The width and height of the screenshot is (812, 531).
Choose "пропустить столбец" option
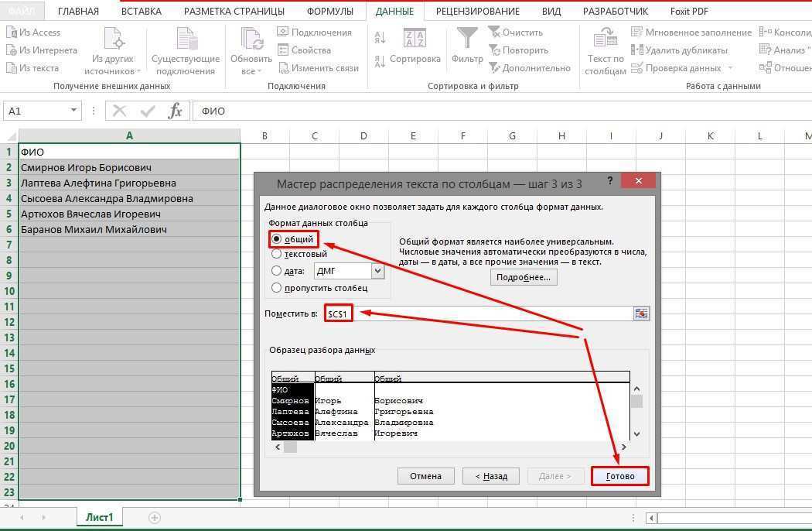click(277, 287)
